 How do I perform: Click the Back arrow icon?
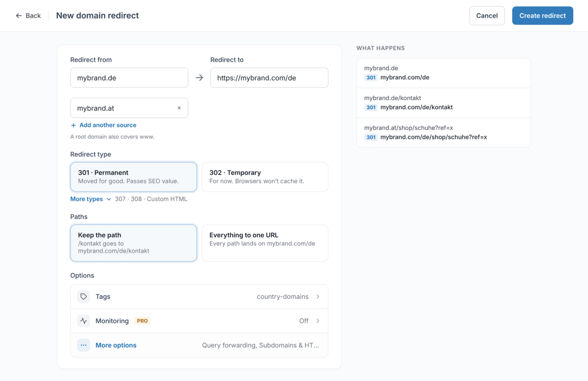tap(19, 16)
